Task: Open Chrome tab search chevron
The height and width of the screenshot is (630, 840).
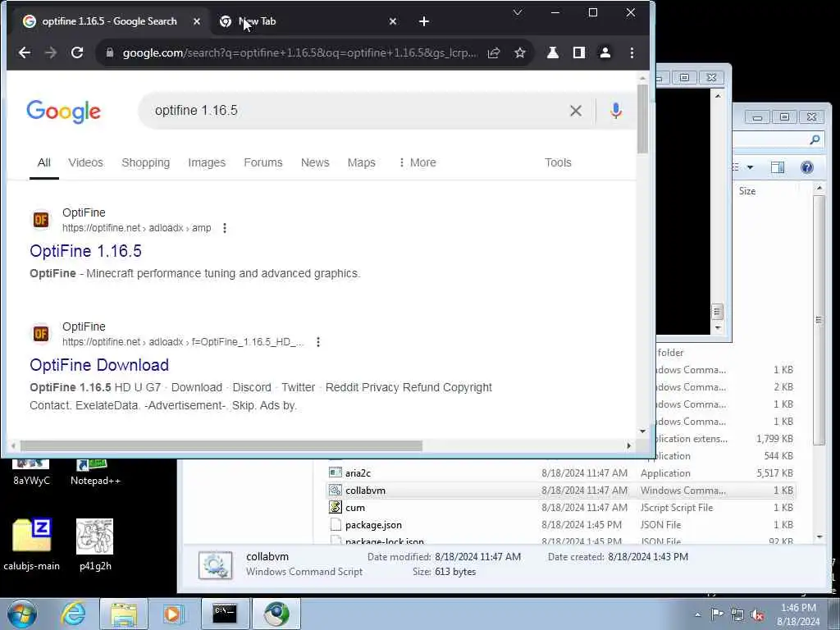Action: coord(518,12)
